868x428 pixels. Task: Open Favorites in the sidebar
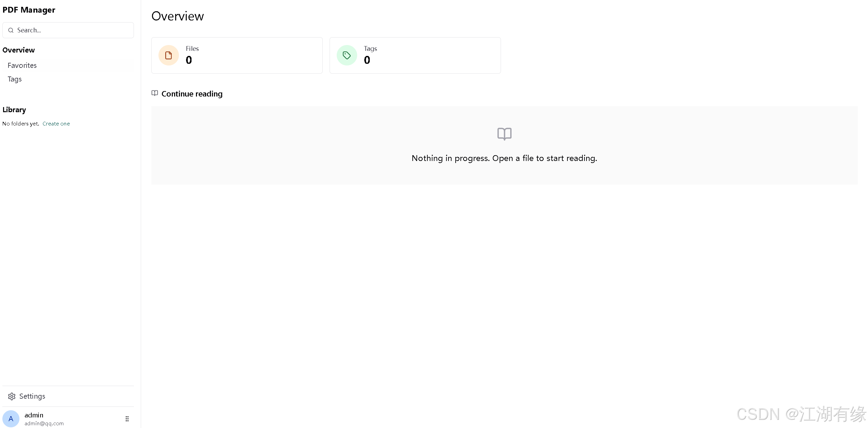pyautogui.click(x=22, y=65)
